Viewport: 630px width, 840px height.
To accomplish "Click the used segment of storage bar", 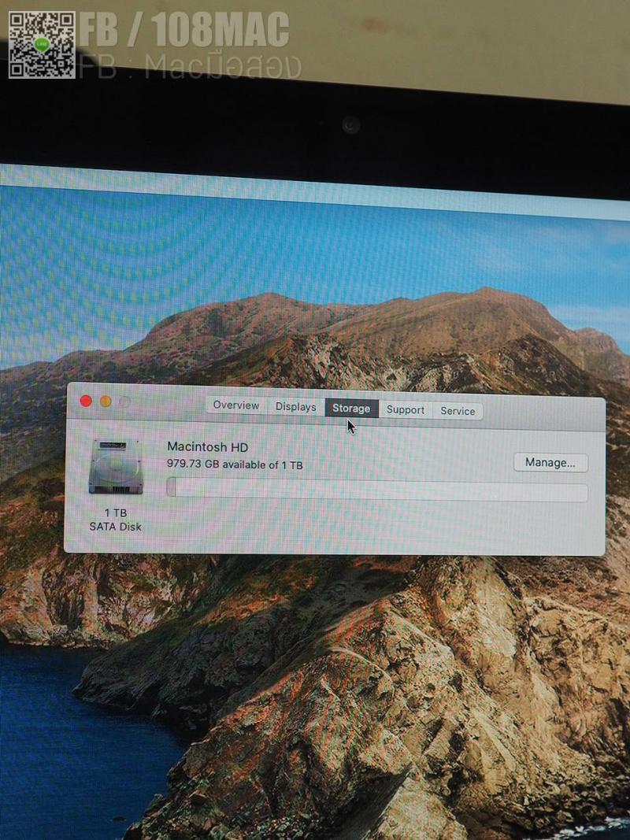I will point(172,488).
